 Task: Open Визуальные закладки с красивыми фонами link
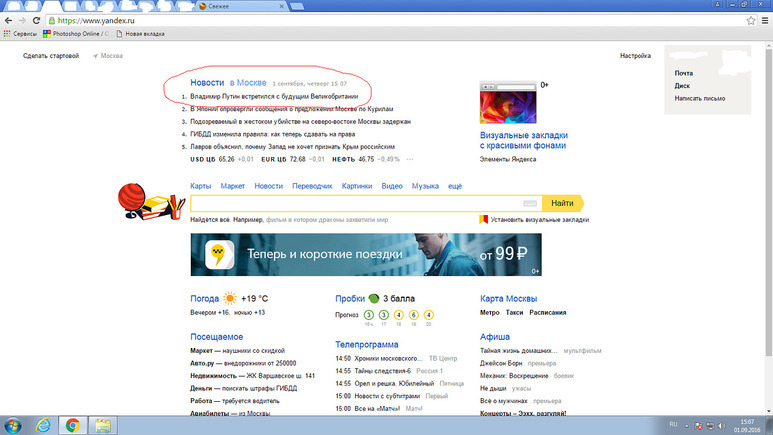(x=524, y=140)
